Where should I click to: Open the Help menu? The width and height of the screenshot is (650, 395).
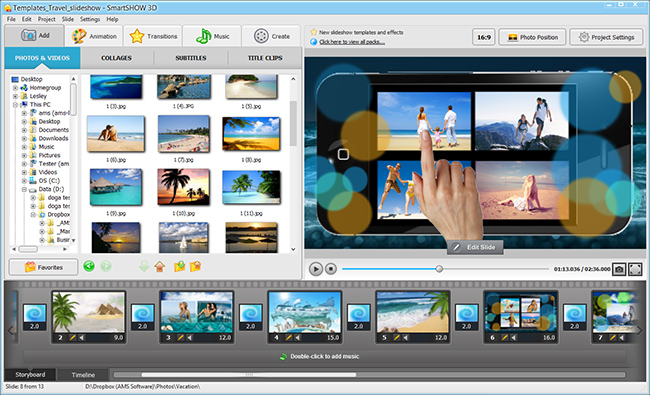coord(112,19)
